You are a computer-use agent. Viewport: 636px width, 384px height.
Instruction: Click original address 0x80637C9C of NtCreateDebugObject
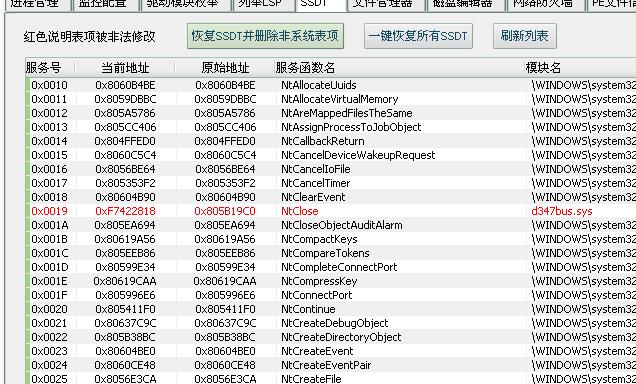pyautogui.click(x=225, y=323)
